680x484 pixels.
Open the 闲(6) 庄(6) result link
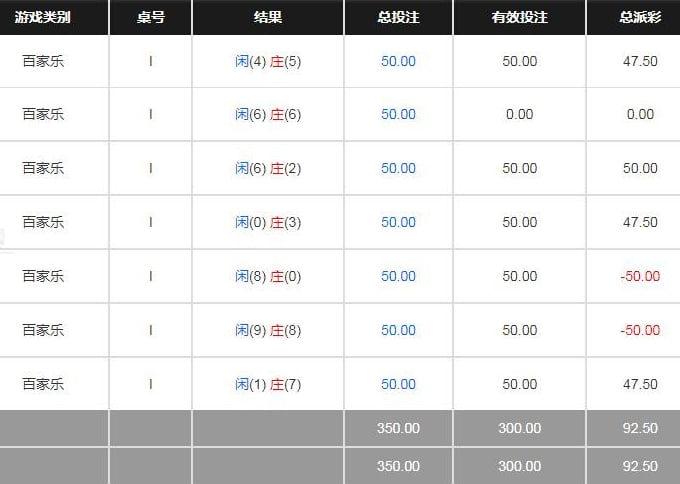pyautogui.click(x=268, y=115)
